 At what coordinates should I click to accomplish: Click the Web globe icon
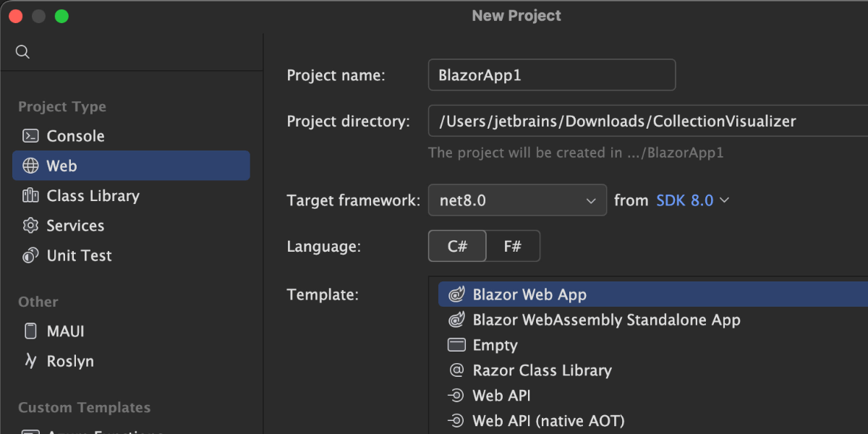click(x=30, y=166)
